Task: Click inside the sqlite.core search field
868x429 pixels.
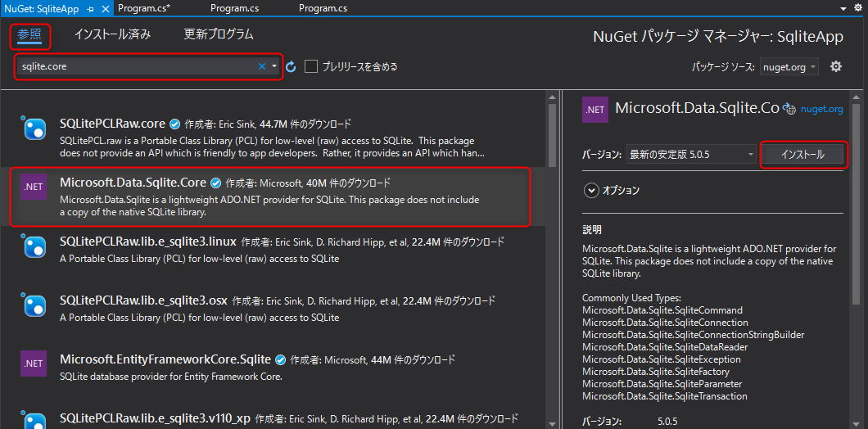Action: pyautogui.click(x=135, y=66)
